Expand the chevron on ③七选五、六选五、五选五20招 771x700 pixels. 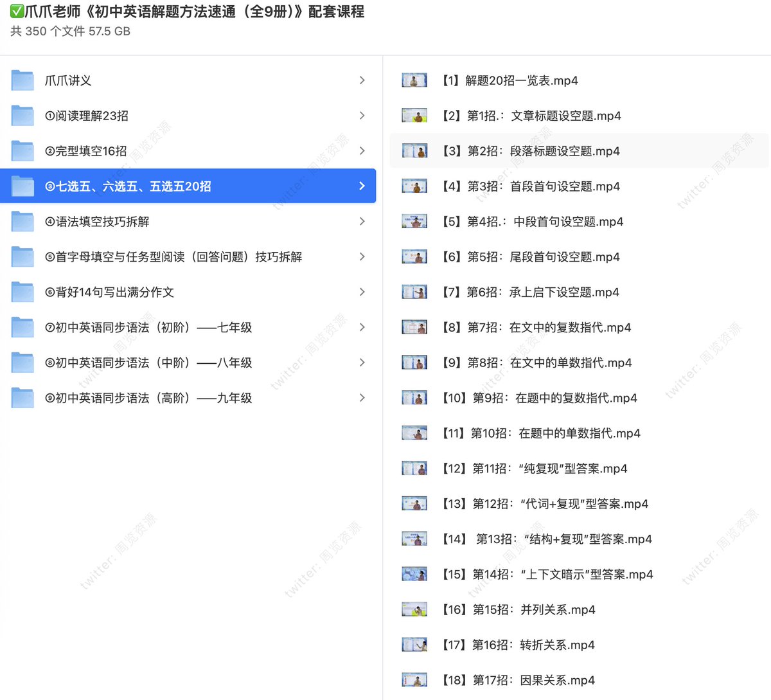click(x=362, y=186)
